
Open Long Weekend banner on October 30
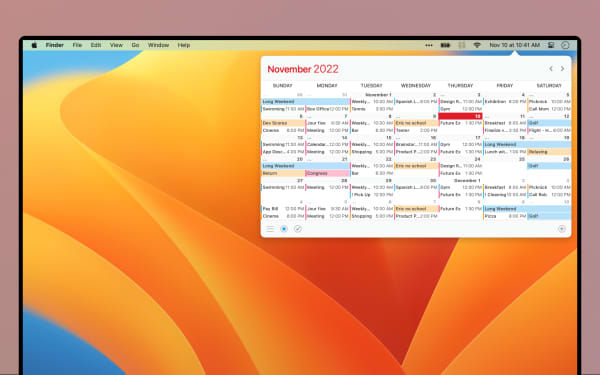coord(305,102)
